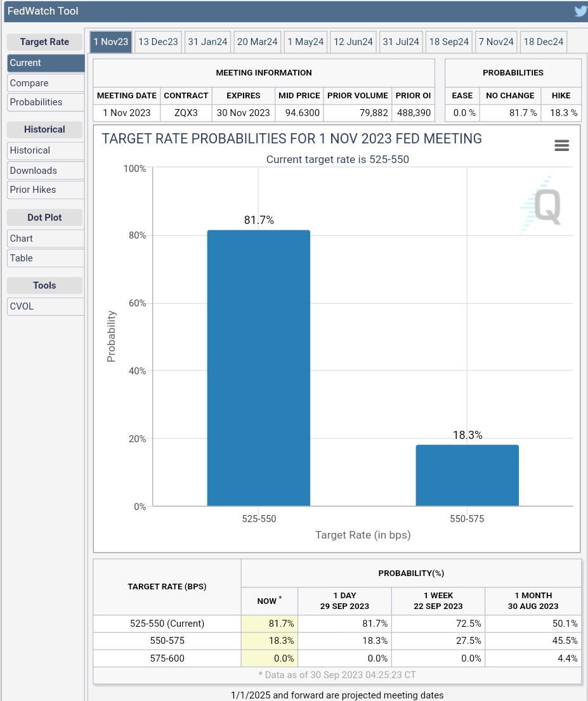Switch to the 31 Jan24 meeting tab
Screen dimensions: 588x701
[207, 42]
